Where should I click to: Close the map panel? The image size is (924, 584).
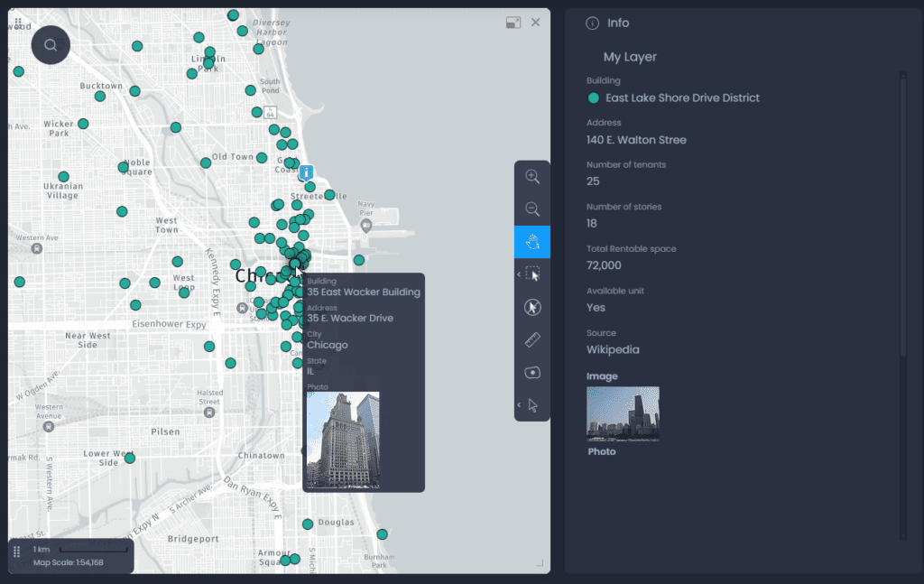pyautogui.click(x=536, y=23)
